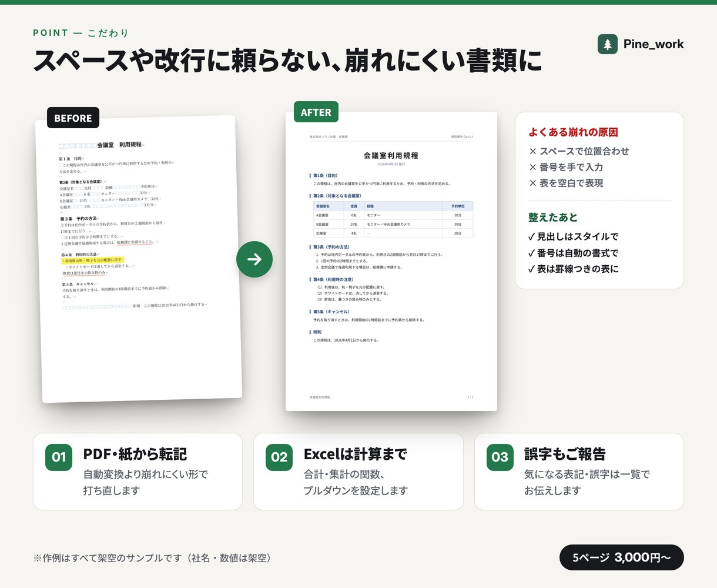This screenshot has width=717, height=588.
Task: Click the よくある崩れの原因 heading
Action: [x=573, y=132]
